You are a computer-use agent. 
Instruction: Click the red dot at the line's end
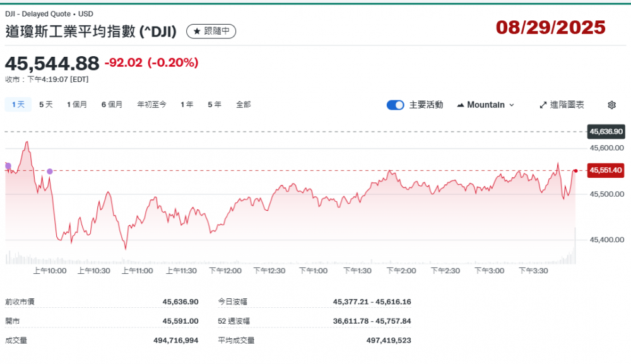point(575,171)
